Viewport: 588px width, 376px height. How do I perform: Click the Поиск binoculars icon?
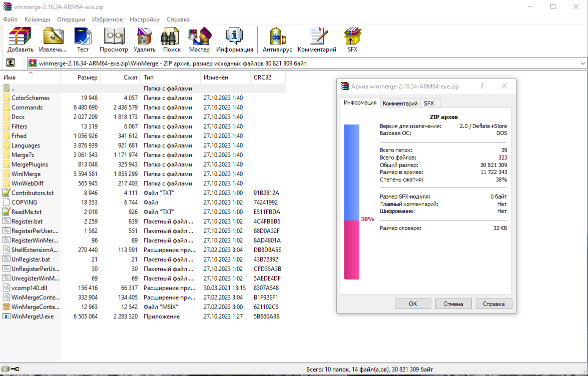pos(171,36)
